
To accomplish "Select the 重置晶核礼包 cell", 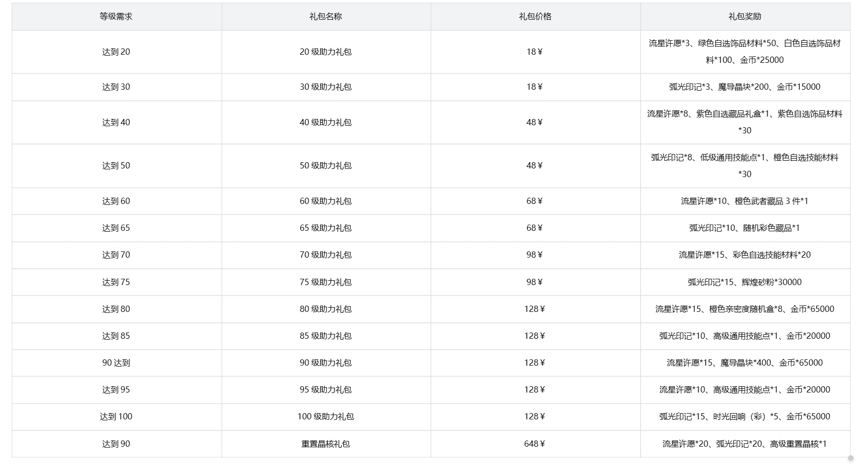I will [x=326, y=444].
